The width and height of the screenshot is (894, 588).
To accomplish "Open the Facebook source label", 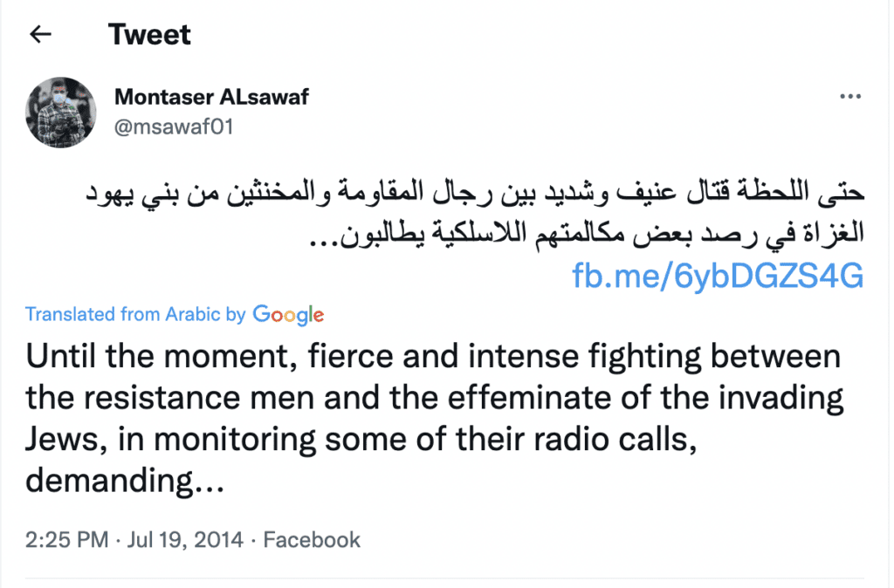I will point(312,539).
